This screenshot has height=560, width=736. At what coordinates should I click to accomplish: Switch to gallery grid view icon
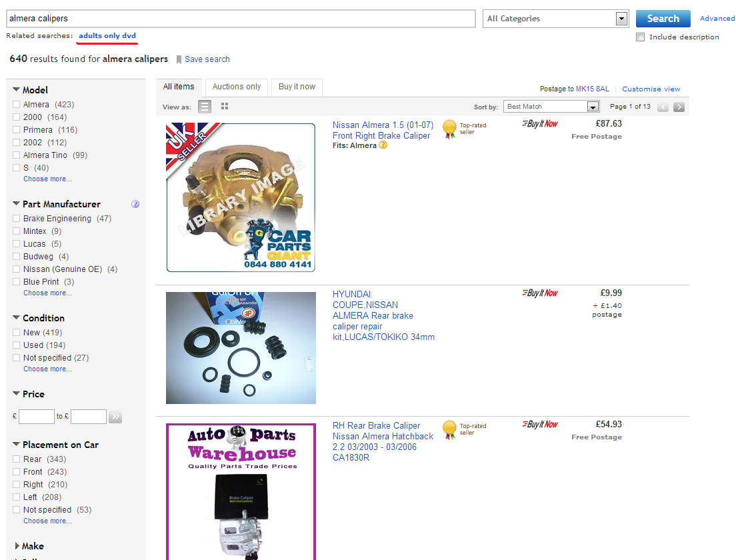point(225,107)
